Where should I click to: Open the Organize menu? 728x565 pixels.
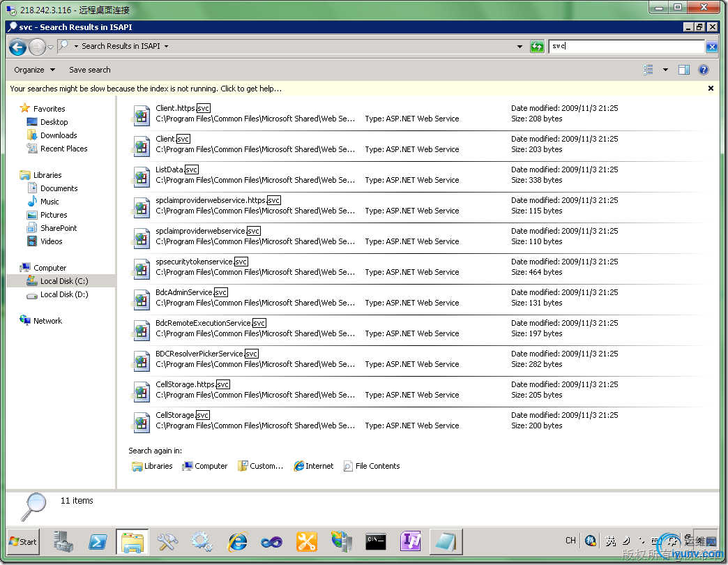point(34,70)
